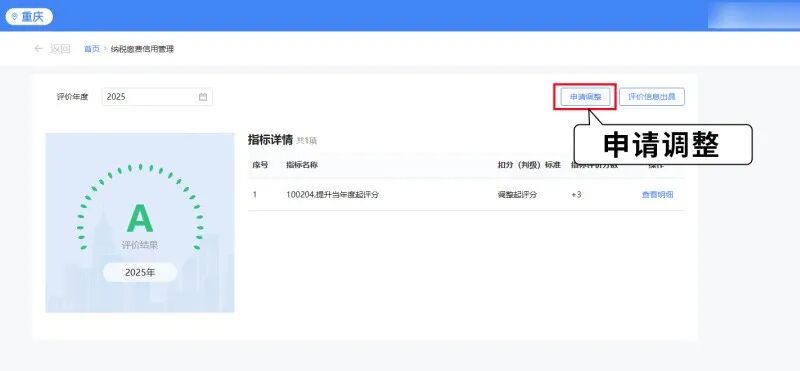Click the 评价信息出具 button
Screen dimensions: 800x371
(x=652, y=96)
